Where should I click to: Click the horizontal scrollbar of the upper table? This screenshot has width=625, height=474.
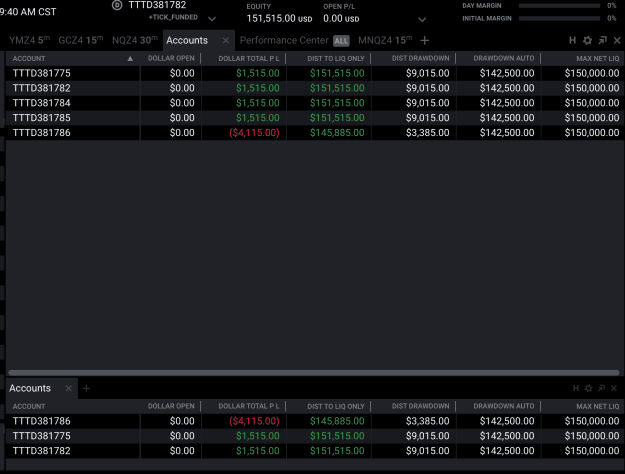click(314, 373)
